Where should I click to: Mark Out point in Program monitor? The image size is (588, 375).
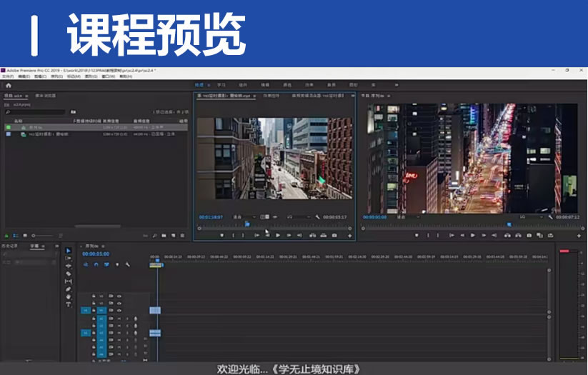(438, 236)
